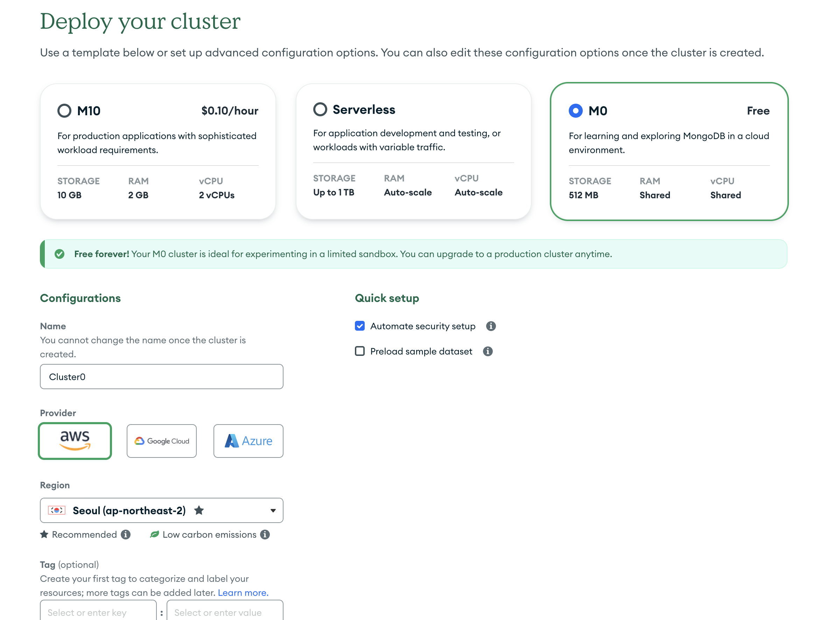Open the tag value select field
Viewport: 840px width, 620px height.
click(225, 612)
